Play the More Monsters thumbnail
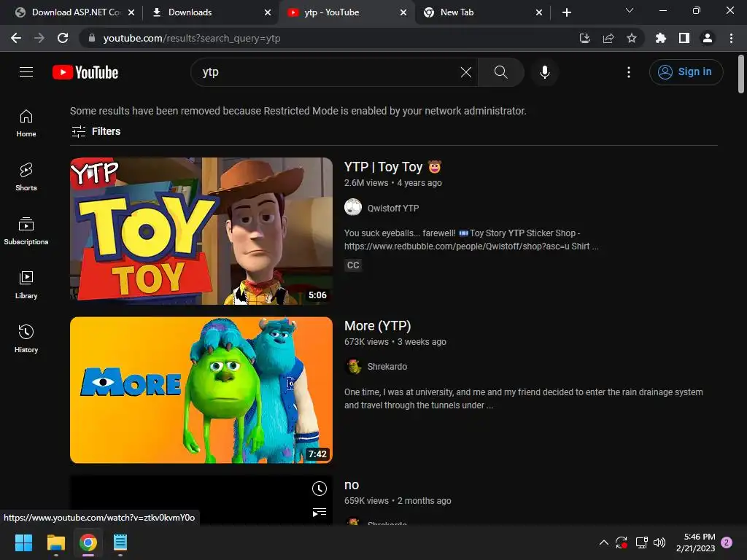The width and height of the screenshot is (747, 560). (x=201, y=390)
